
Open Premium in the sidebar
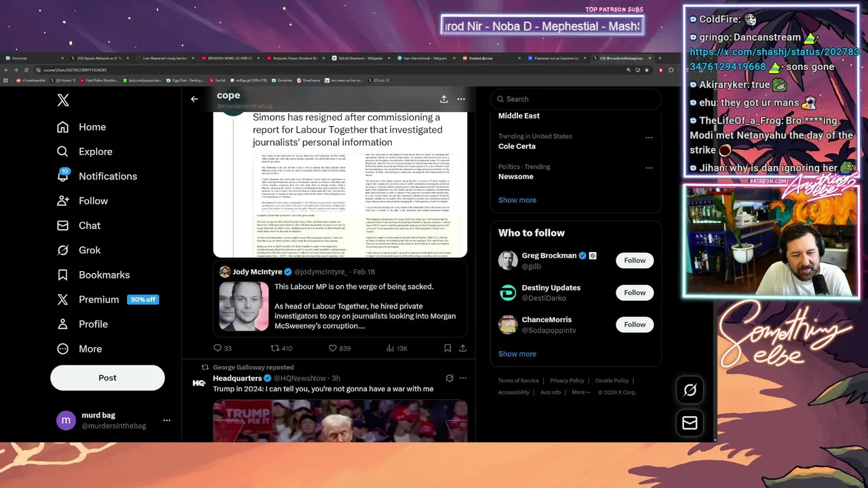click(x=108, y=300)
